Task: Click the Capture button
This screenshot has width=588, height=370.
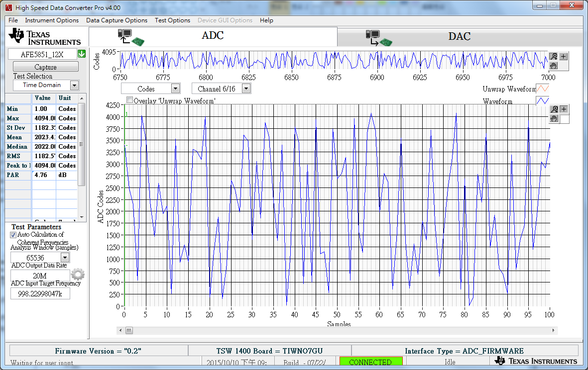Action: tap(46, 67)
